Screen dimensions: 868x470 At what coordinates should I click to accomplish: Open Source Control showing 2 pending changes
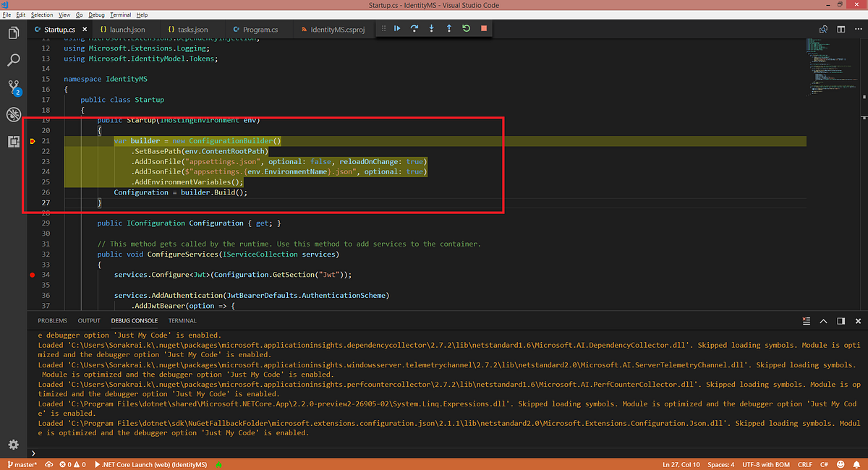point(13,87)
